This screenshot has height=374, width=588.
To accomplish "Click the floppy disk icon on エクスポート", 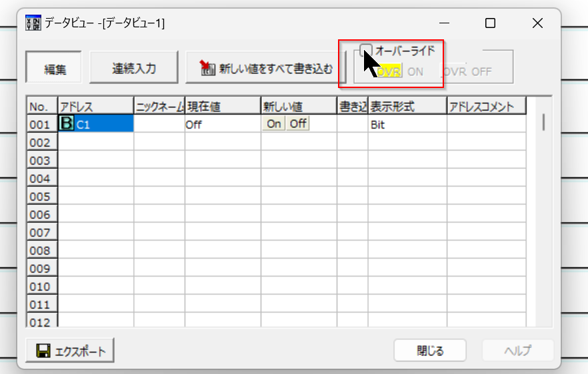I will (43, 351).
